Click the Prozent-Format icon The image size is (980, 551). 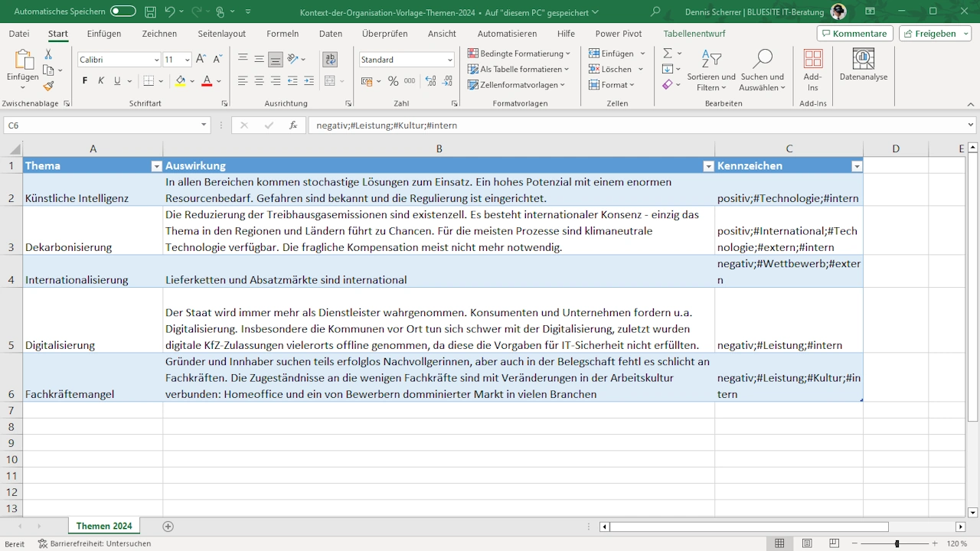click(x=394, y=80)
